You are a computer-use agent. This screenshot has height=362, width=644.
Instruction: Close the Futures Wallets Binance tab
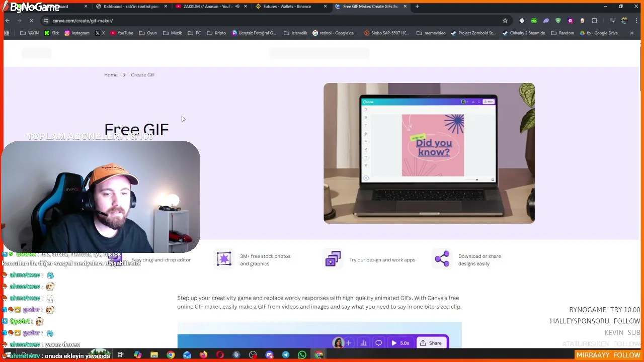(x=325, y=7)
